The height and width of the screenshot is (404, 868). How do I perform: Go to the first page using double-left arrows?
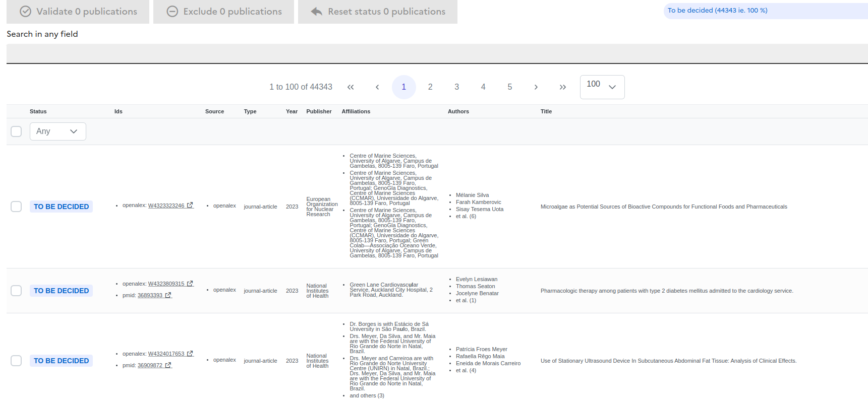tap(351, 87)
